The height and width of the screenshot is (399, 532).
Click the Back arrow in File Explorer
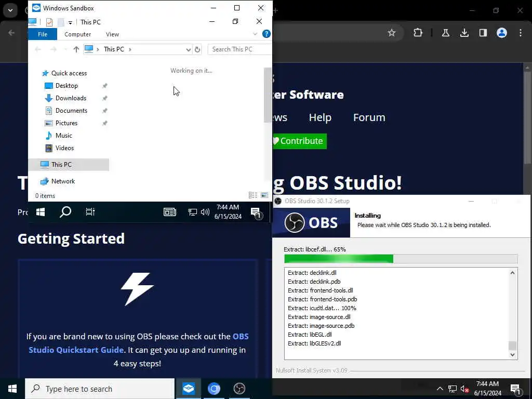click(37, 49)
